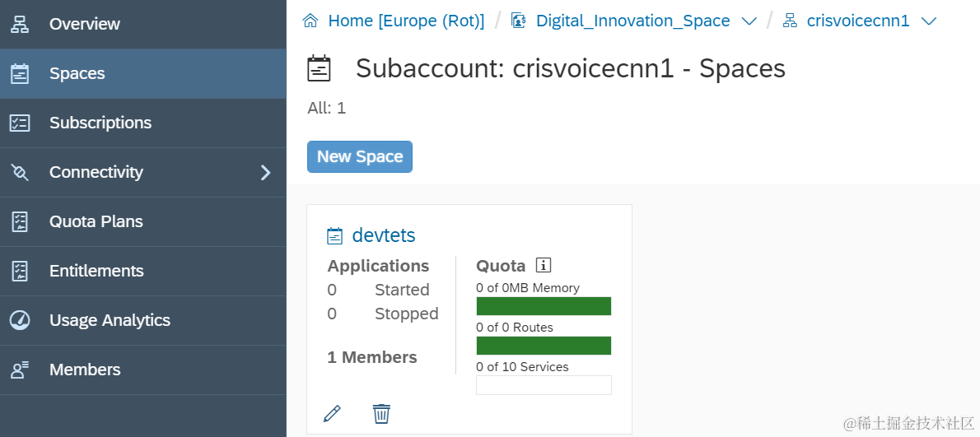Screen dimensions: 980x437
Task: Open the Digital_Innovation_Space dropdown arrow
Action: pyautogui.click(x=749, y=21)
